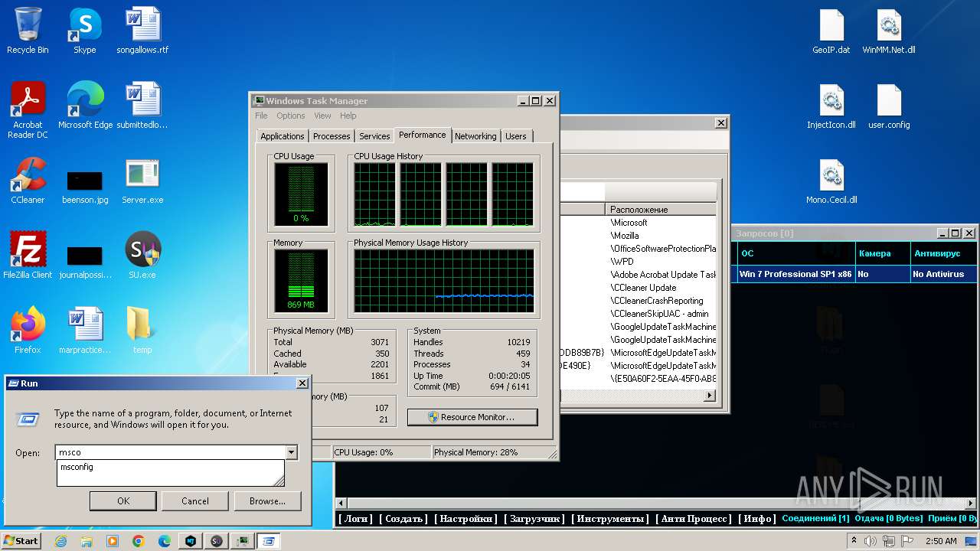Open Task Manager's Help menu
980x551 pixels.
tap(348, 116)
